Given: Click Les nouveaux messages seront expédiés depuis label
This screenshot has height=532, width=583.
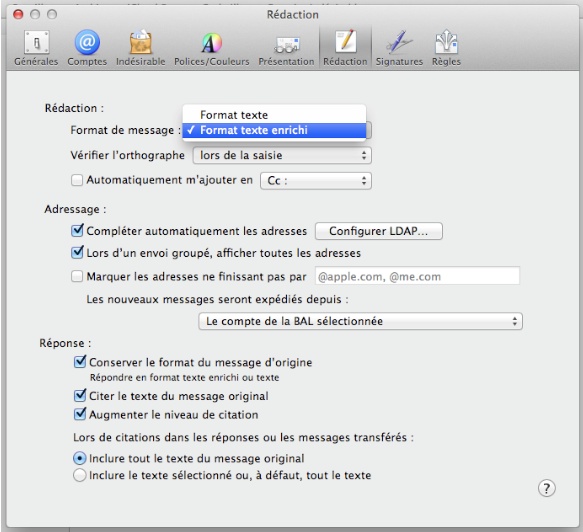Looking at the screenshot, I should click(218, 299).
